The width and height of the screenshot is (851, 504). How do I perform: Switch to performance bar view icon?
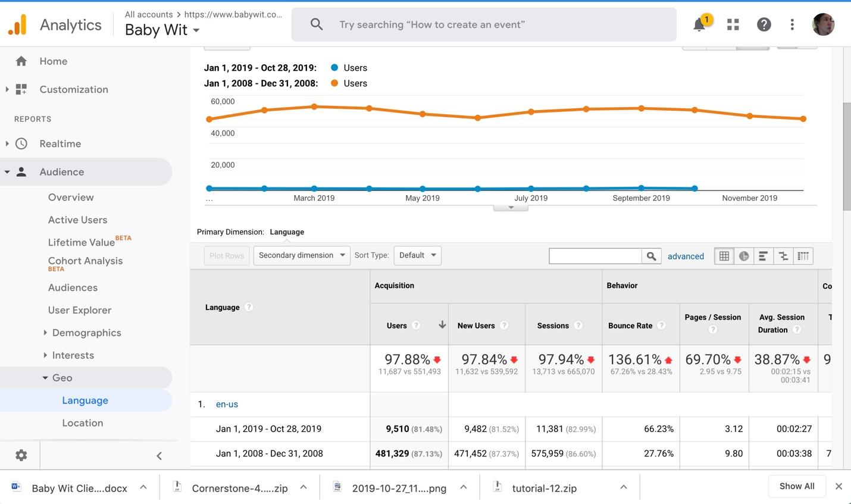tap(764, 256)
